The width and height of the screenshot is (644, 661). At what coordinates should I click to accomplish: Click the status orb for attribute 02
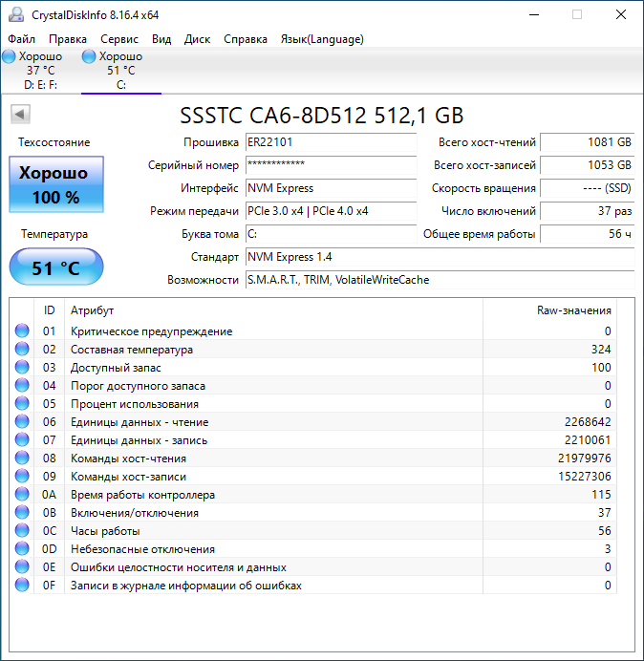(22, 349)
